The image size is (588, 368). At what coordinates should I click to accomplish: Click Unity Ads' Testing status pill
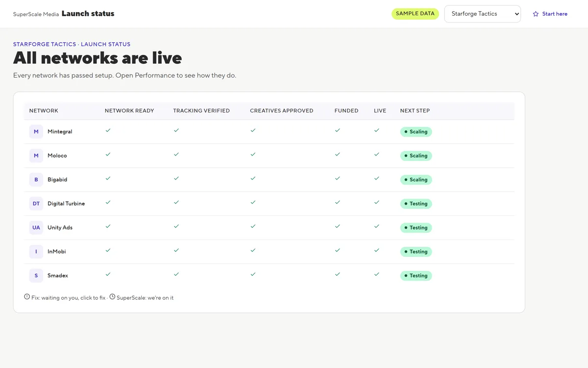pyautogui.click(x=416, y=228)
